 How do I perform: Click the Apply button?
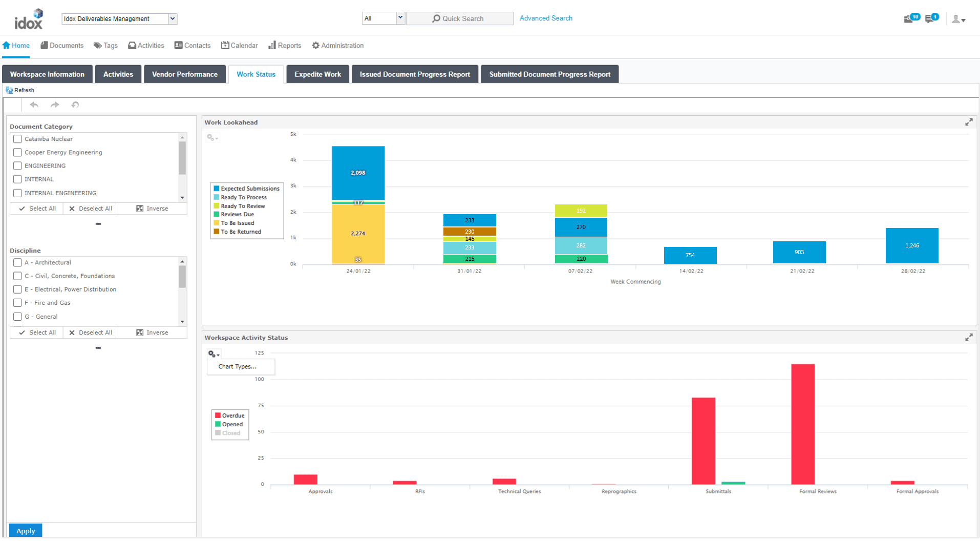click(x=26, y=531)
